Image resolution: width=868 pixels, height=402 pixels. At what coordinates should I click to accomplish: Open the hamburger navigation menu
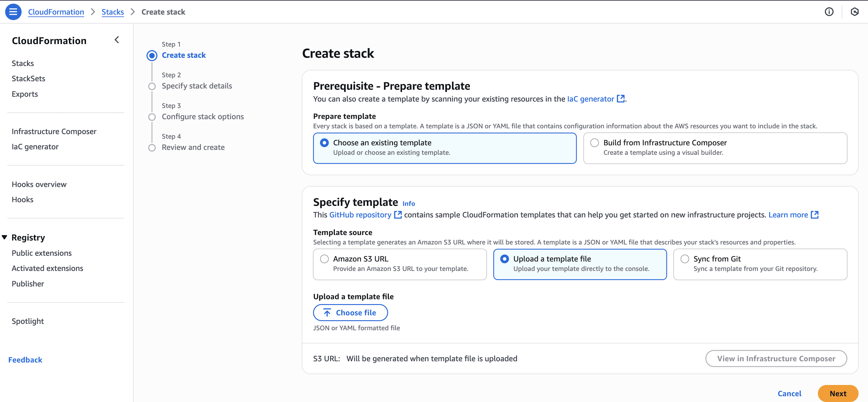pos(13,11)
